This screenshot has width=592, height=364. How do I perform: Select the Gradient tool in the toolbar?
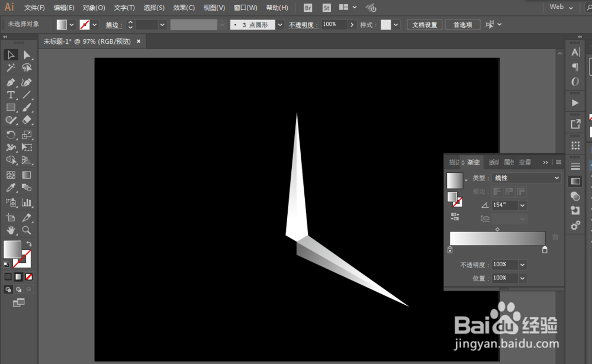click(26, 175)
